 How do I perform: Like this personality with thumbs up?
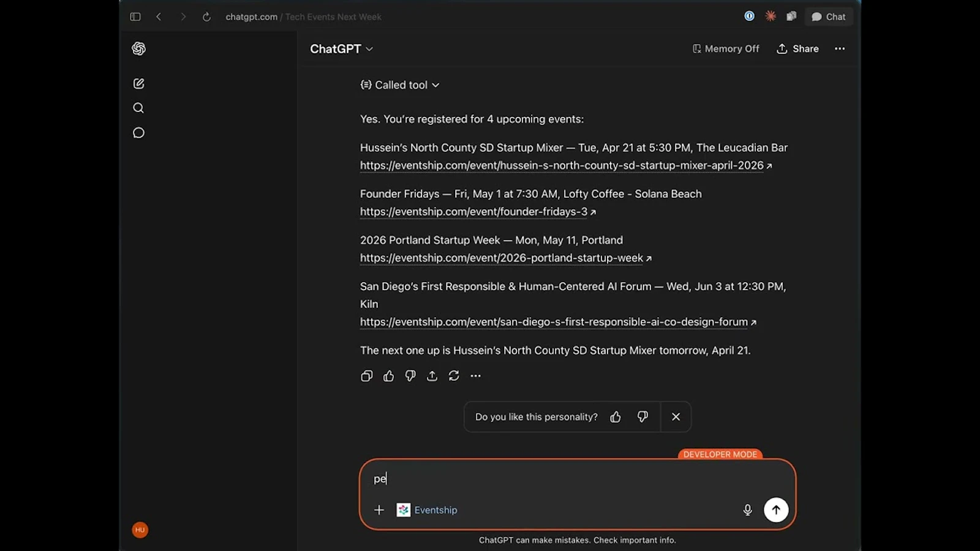(x=616, y=417)
